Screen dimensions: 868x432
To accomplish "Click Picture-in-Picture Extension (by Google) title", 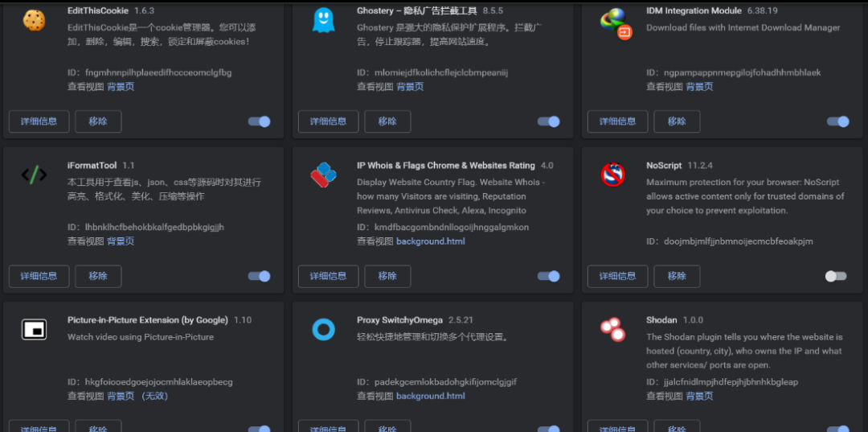I will tap(148, 319).
